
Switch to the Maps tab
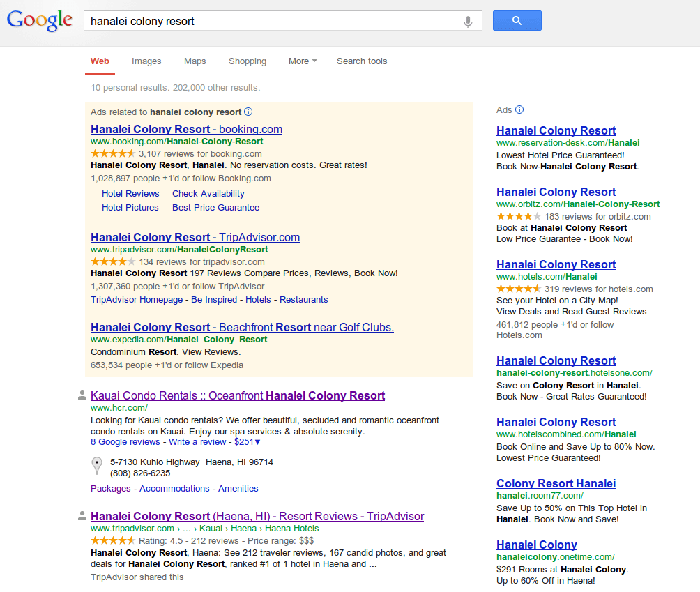(195, 61)
